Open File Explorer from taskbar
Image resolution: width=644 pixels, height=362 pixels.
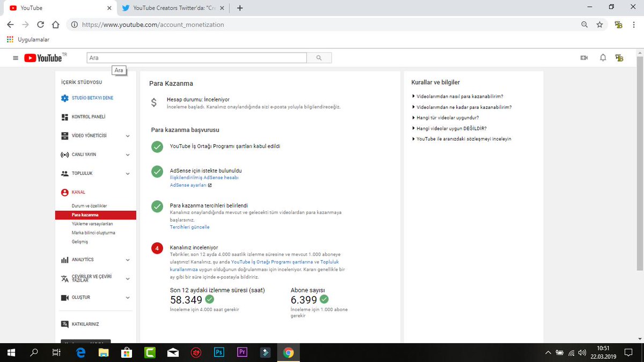pyautogui.click(x=104, y=352)
